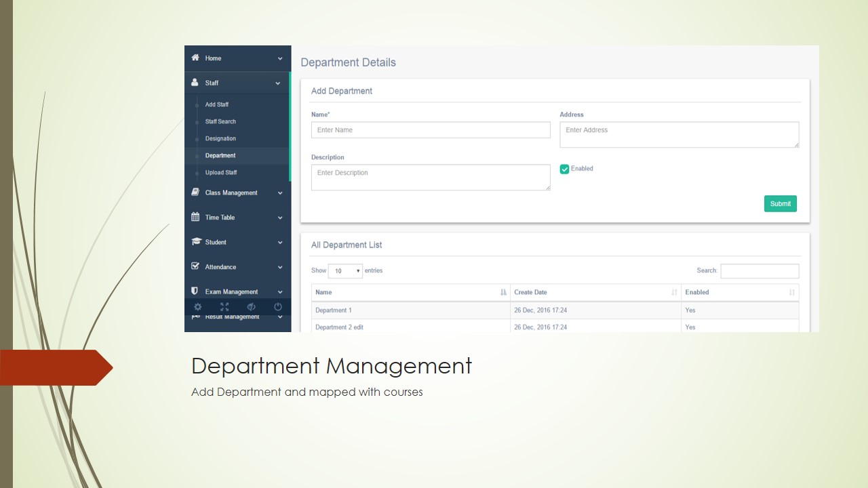Expand the Attendance menu chevron

point(280,267)
